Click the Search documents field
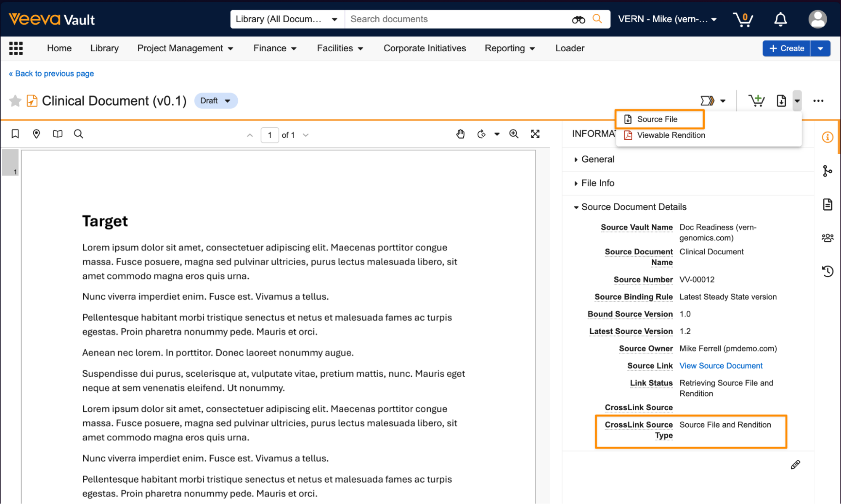The width and height of the screenshot is (841, 504). click(x=456, y=19)
